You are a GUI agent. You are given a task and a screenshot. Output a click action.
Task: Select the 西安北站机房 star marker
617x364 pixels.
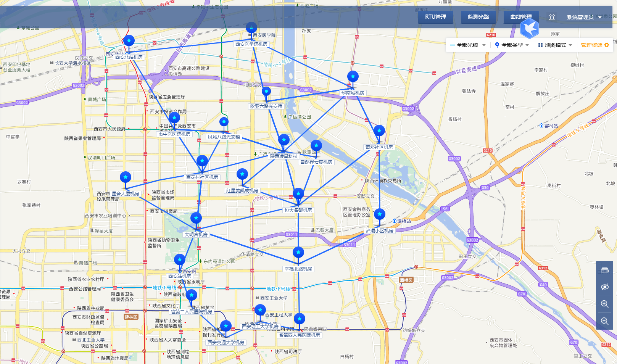point(129,40)
